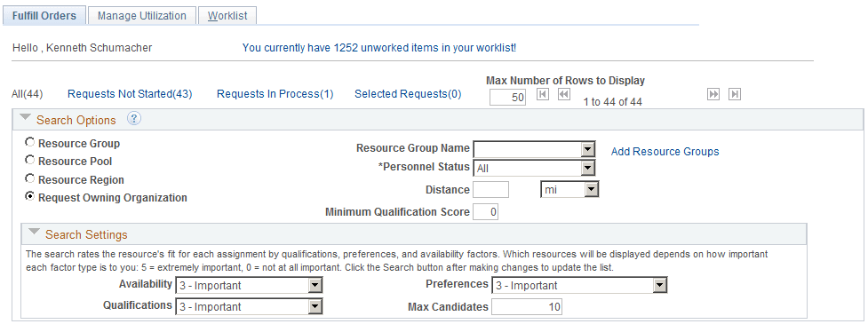868x324 pixels.
Task: Click the Max Number of Rows field
Action: [508, 98]
